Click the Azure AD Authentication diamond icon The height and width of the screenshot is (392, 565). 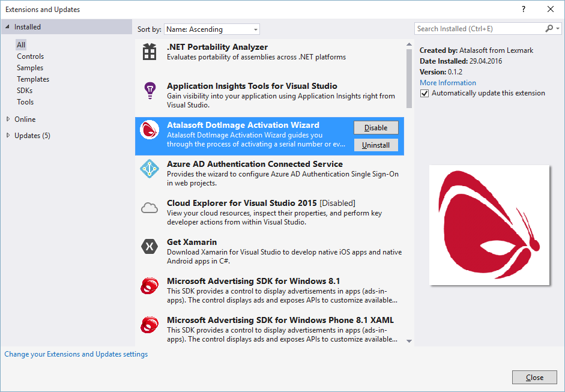point(149,169)
